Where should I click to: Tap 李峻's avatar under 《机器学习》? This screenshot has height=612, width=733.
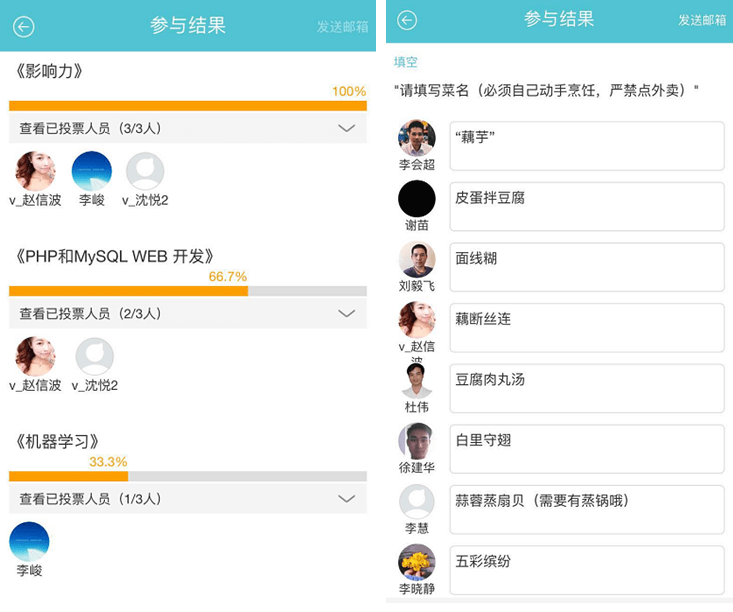click(x=29, y=542)
